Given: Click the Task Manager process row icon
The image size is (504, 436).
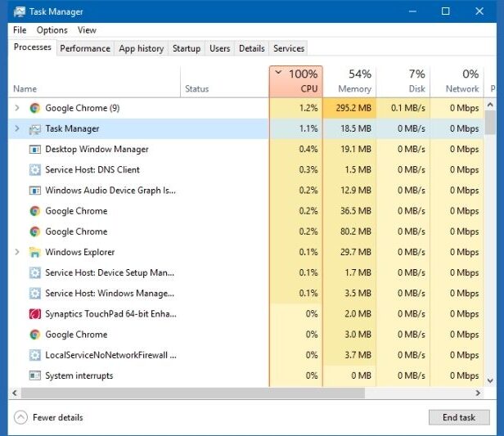Looking at the screenshot, I should click(34, 129).
